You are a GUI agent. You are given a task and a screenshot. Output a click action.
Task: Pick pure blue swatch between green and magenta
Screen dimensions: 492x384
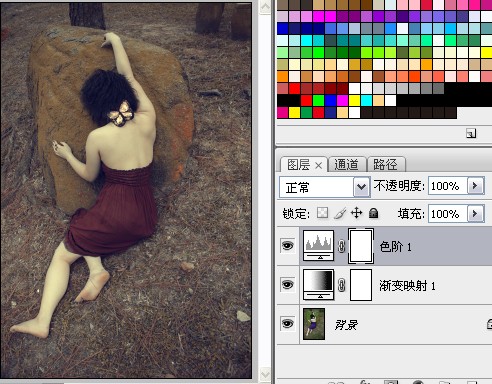(330, 100)
